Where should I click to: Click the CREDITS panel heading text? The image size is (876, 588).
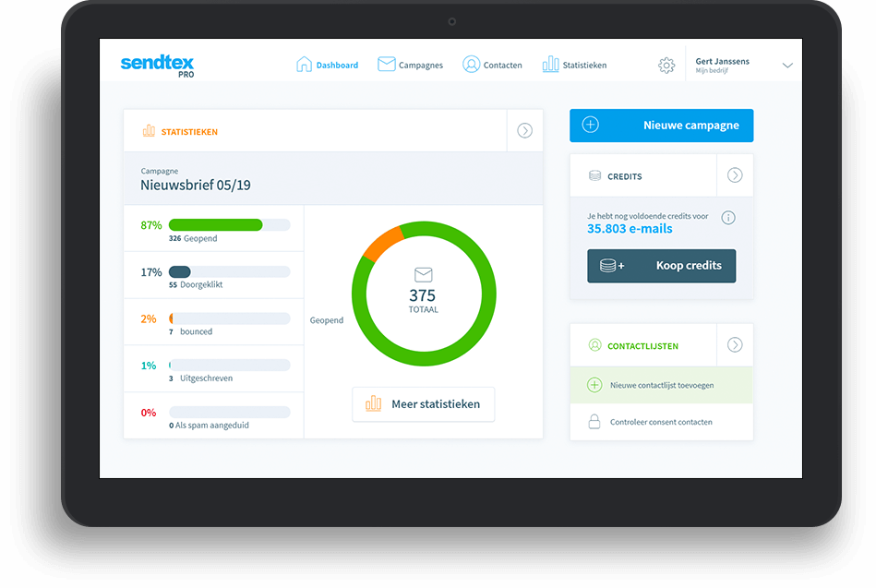[625, 176]
